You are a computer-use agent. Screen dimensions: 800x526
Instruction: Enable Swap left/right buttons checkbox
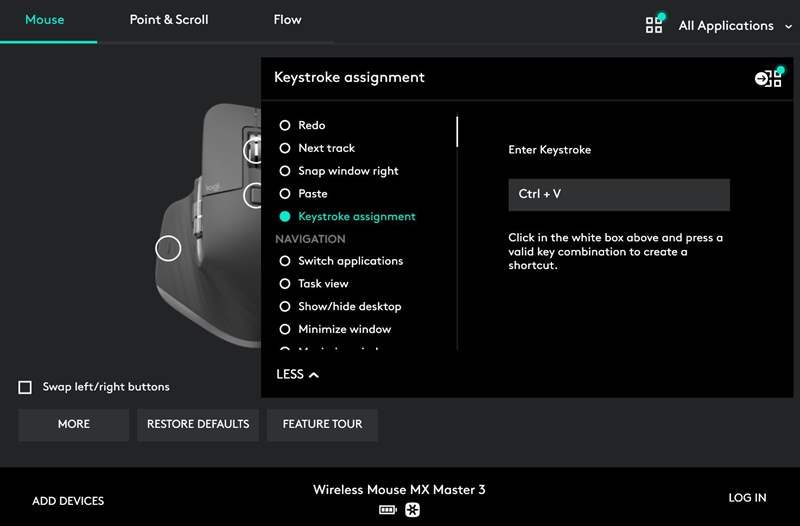(x=25, y=387)
